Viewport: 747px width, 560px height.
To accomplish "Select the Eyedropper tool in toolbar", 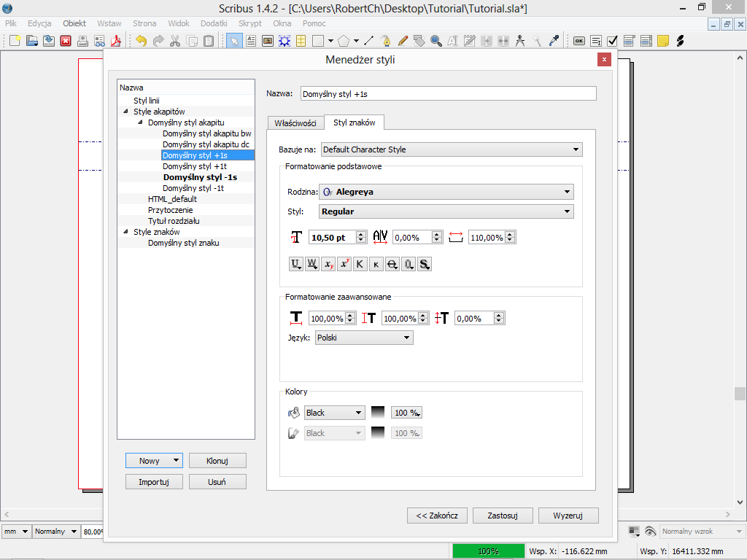I will tap(554, 41).
